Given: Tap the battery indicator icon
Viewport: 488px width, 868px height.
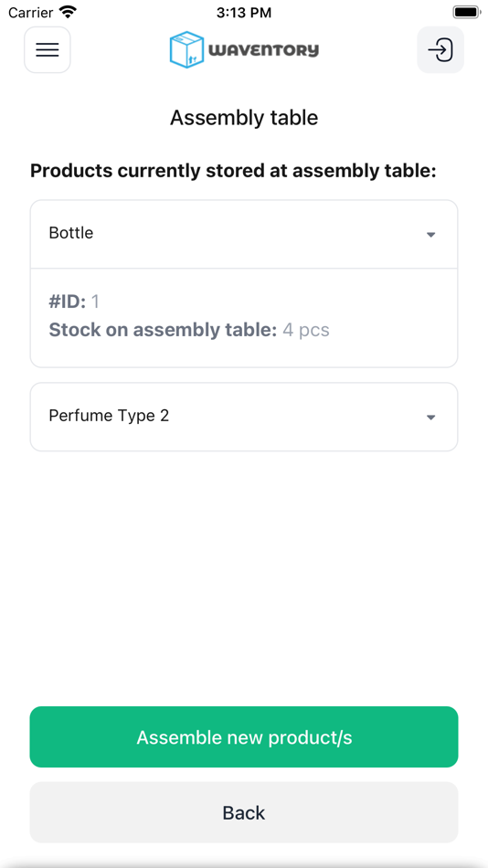Looking at the screenshot, I should coord(467,12).
